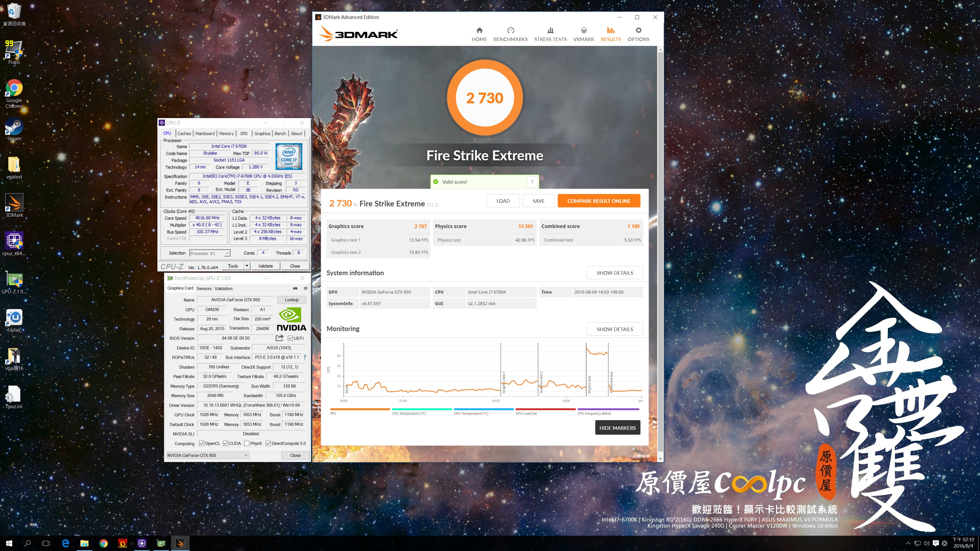The height and width of the screenshot is (551, 980).
Task: Click taskbar clock showing 02:10
Action: point(963,543)
